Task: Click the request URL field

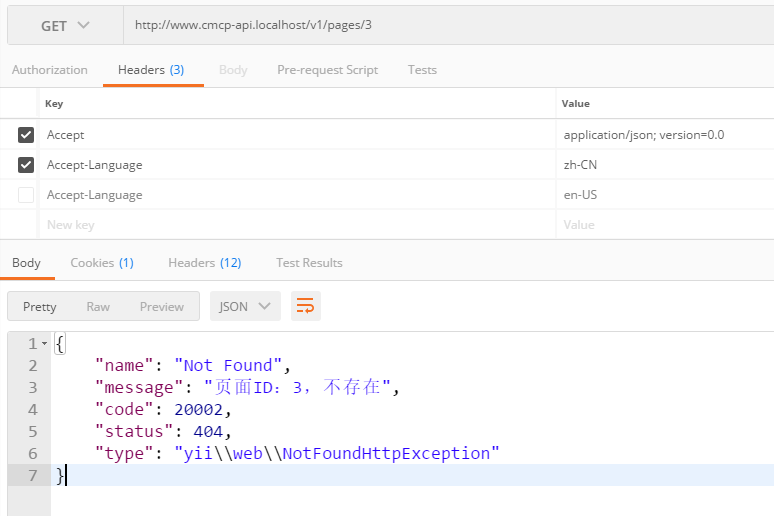Action: tap(448, 25)
